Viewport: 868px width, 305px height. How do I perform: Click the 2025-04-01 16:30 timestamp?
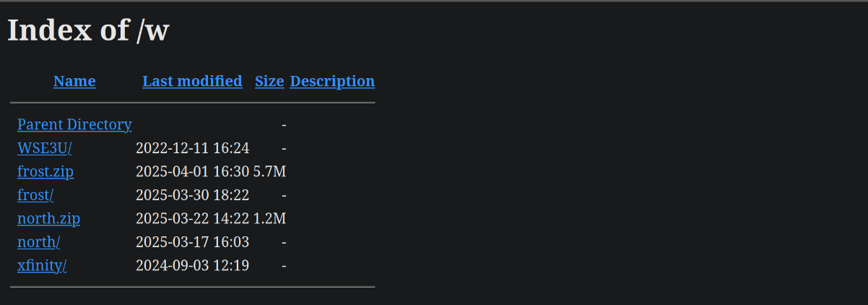[x=192, y=172]
